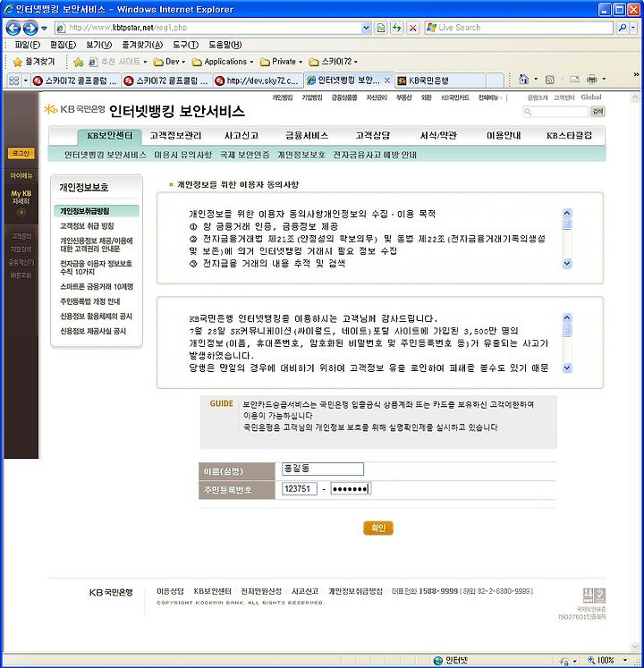Screen dimensions: 644x668
Task: Click the KB국민은행 logo in header
Action: [74, 109]
